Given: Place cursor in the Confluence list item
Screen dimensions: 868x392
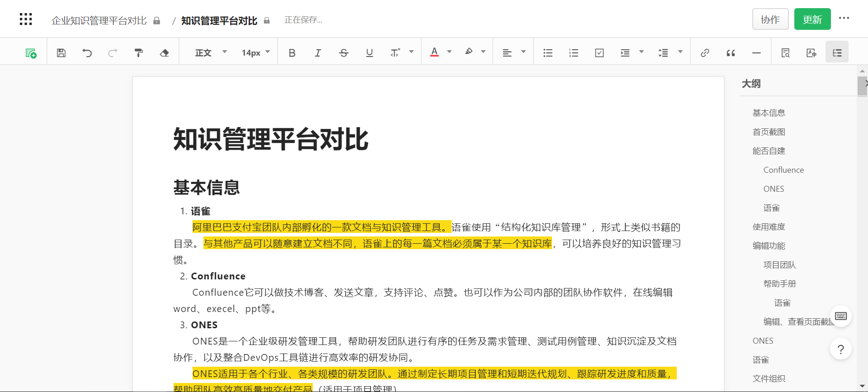Looking at the screenshot, I should (x=218, y=276).
